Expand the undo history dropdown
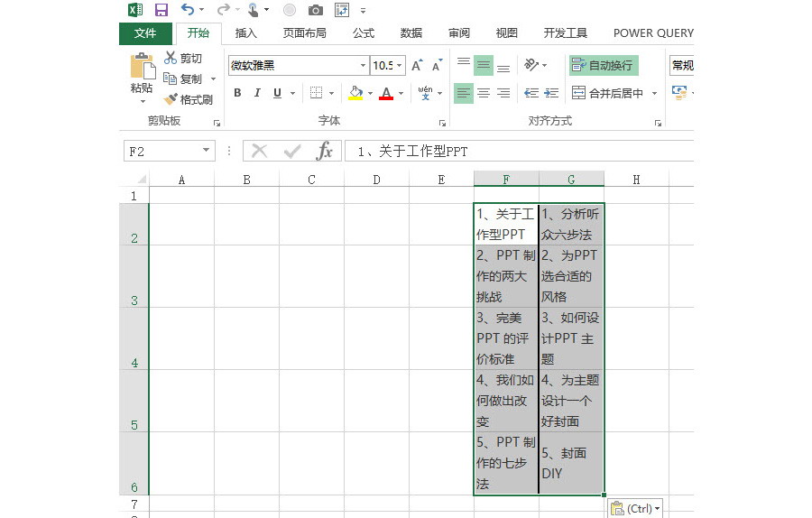 coord(201,10)
